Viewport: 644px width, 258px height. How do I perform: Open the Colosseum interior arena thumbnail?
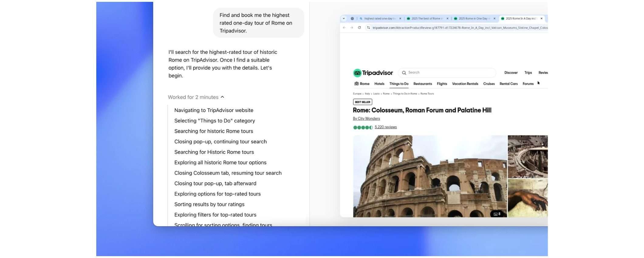coord(528,157)
